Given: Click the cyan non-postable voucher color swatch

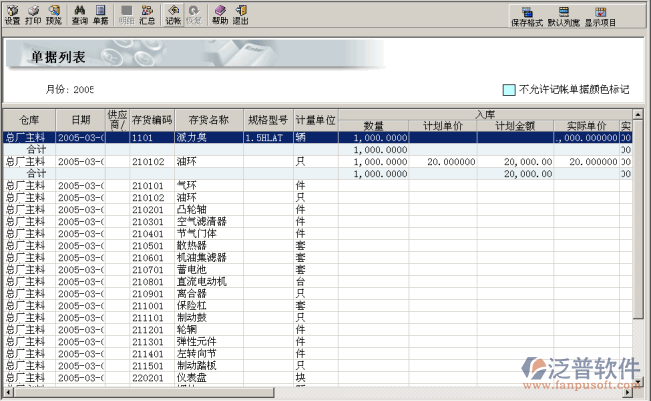Looking at the screenshot, I should (509, 89).
